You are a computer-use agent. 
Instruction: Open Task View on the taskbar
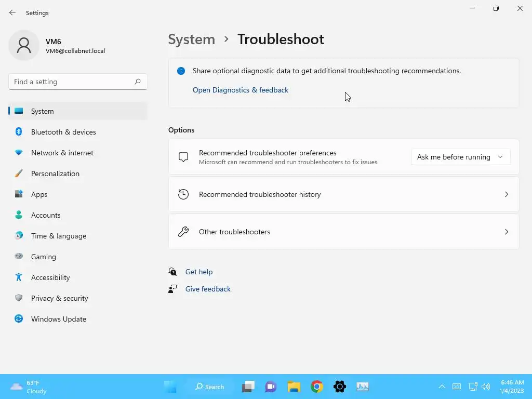pyautogui.click(x=248, y=387)
